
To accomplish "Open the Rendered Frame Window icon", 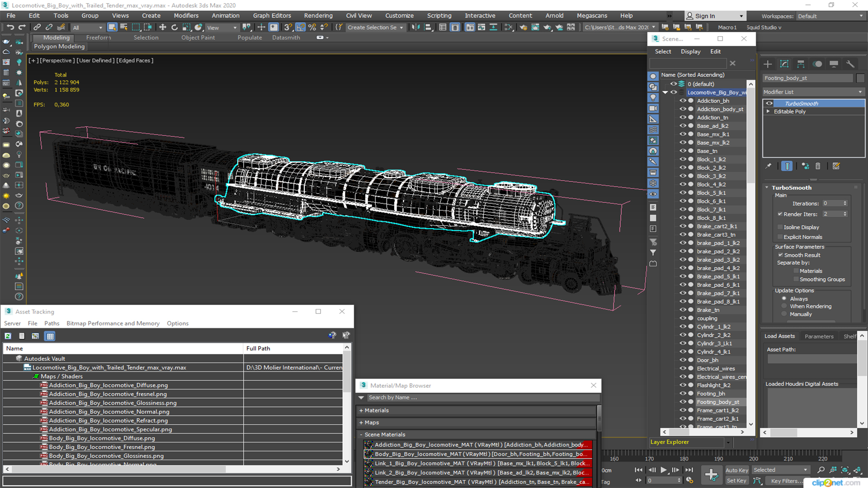I will tap(535, 28).
